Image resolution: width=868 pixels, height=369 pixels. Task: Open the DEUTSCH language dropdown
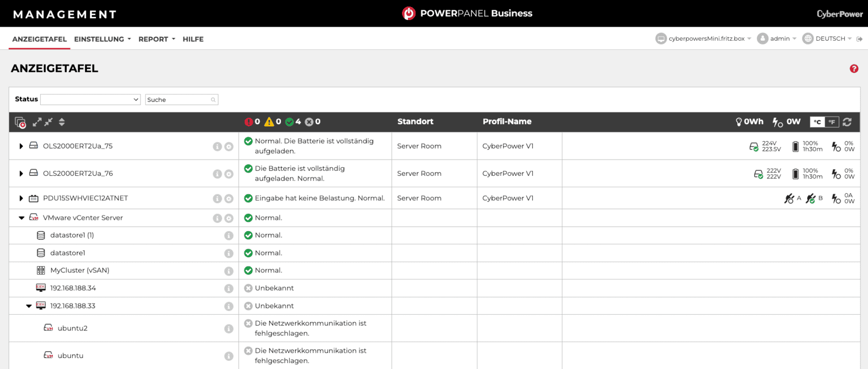pos(827,39)
